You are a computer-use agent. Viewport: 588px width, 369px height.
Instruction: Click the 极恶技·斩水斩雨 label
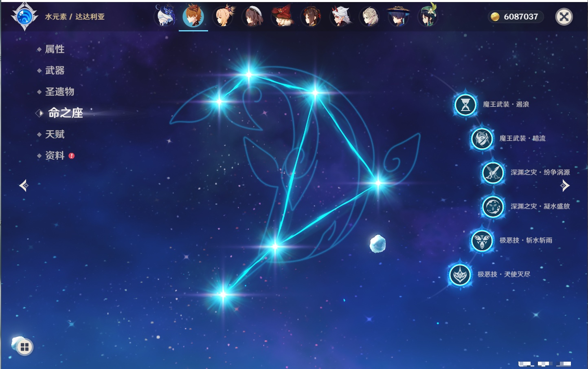[x=526, y=240]
